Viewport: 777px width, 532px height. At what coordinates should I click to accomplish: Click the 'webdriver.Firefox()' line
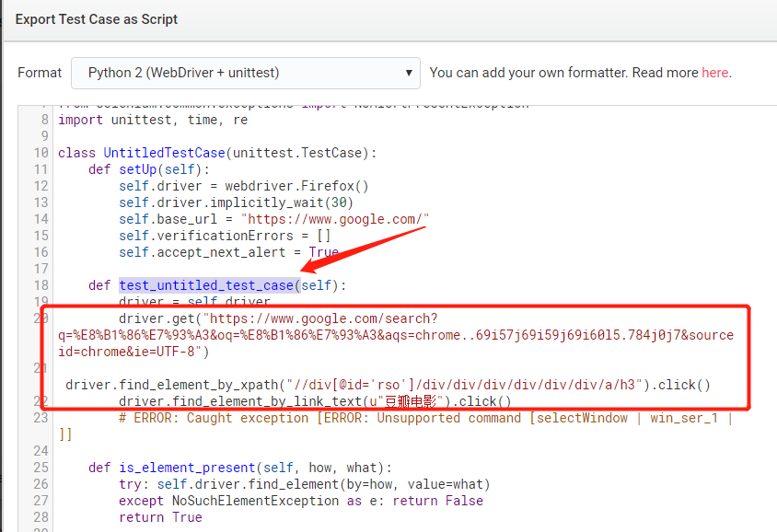click(x=244, y=186)
